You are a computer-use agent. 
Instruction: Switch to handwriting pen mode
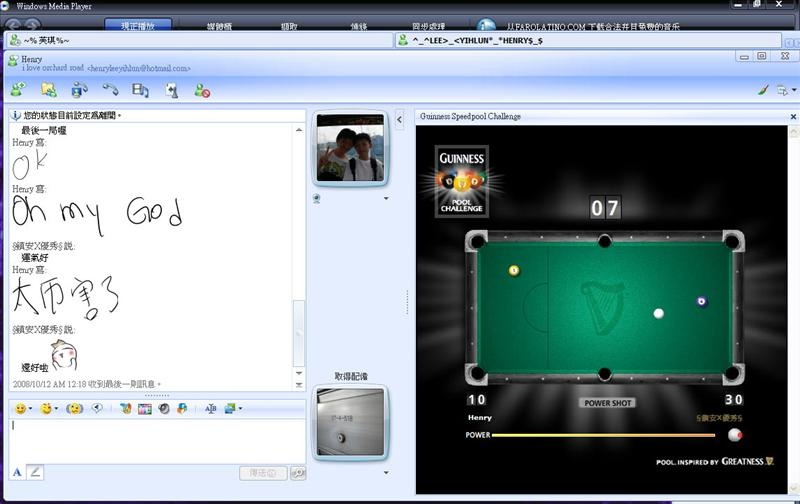click(35, 472)
